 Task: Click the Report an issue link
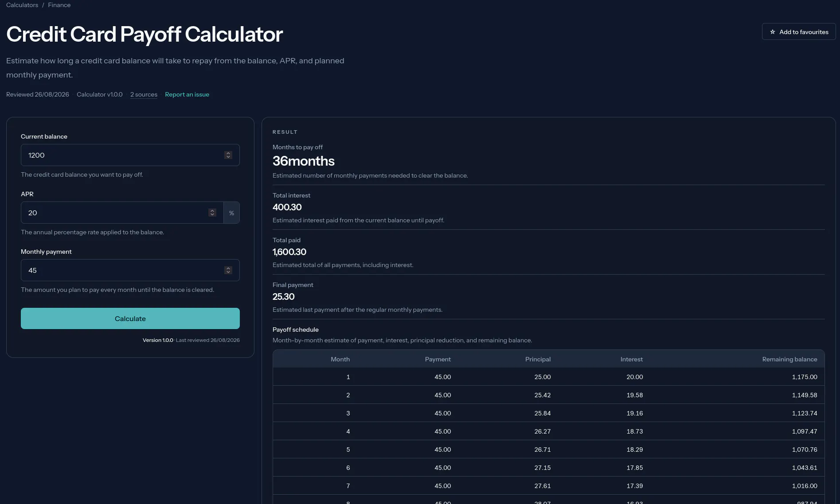coord(187,94)
